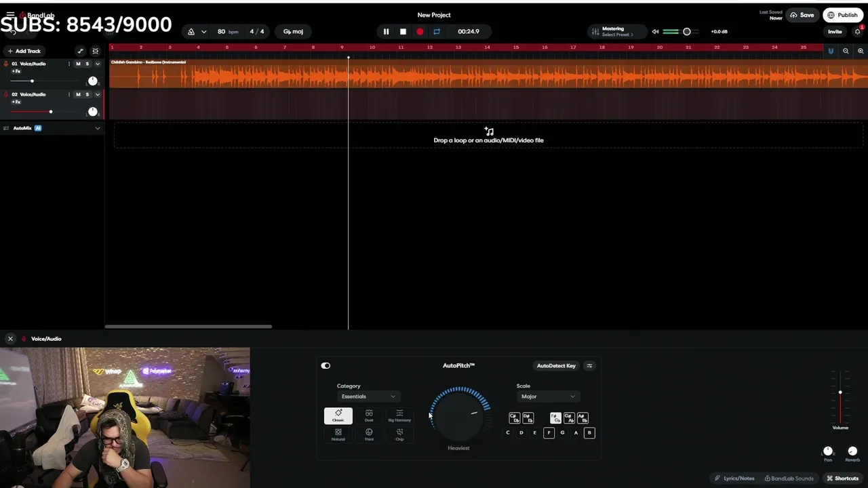Toggle the F note key
The height and width of the screenshot is (488, 868).
pyautogui.click(x=549, y=432)
